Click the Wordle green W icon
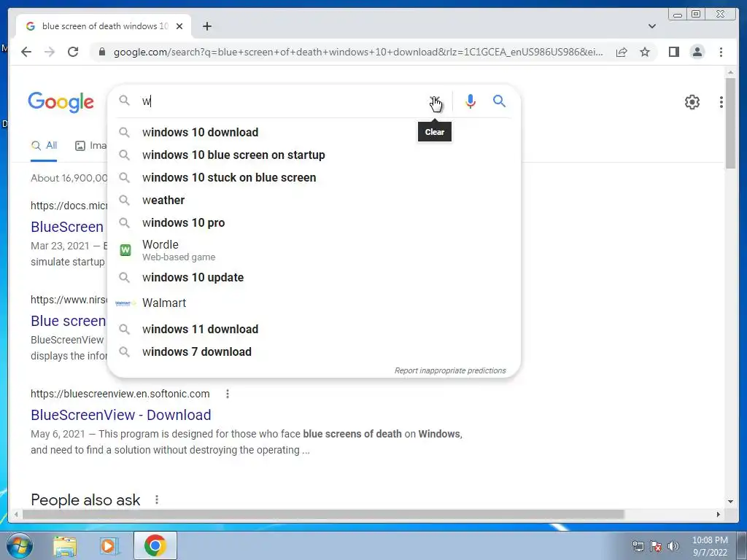Viewport: 747px width, 560px height. coord(125,250)
